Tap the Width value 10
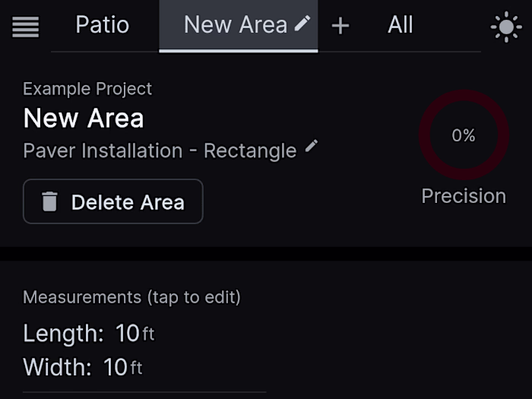The width and height of the screenshot is (532, 399). coord(116,368)
